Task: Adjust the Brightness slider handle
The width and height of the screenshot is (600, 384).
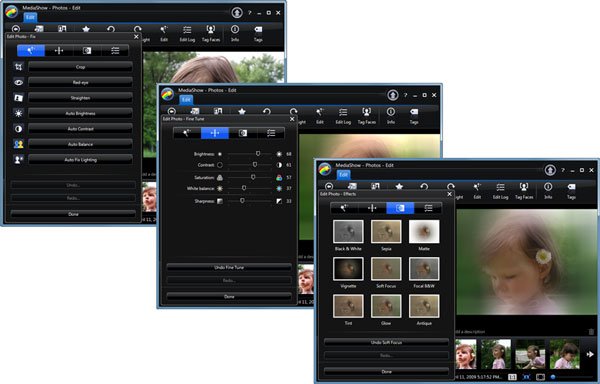Action: coord(258,154)
